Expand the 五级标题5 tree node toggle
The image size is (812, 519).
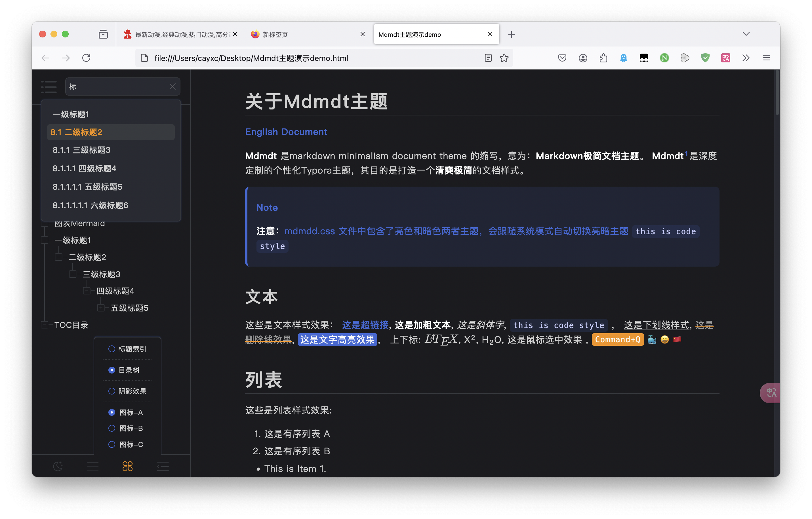[x=101, y=308]
